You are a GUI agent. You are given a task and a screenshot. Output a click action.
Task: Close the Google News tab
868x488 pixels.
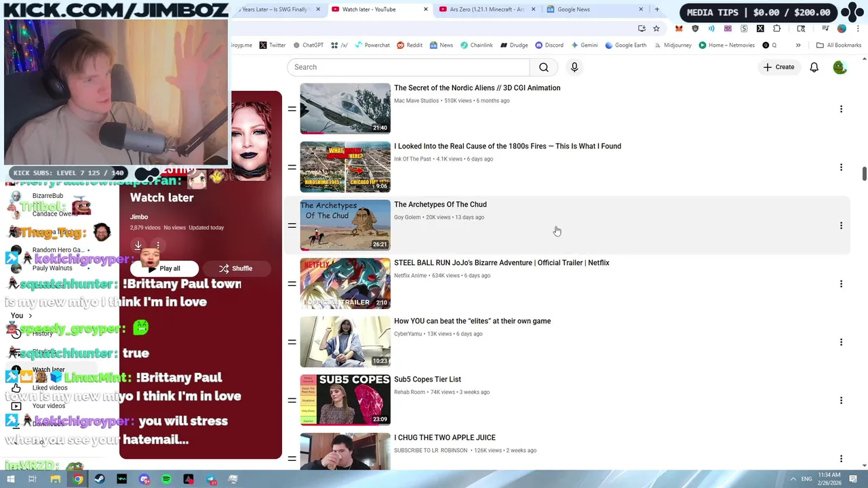[641, 9]
